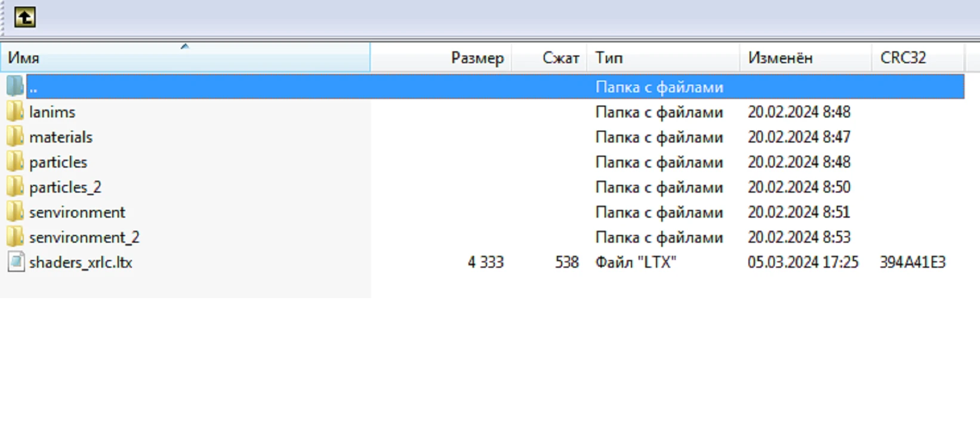Click senvironment_2 date 20.02.2024 8:53
Image resolution: width=980 pixels, height=421 pixels.
(799, 237)
